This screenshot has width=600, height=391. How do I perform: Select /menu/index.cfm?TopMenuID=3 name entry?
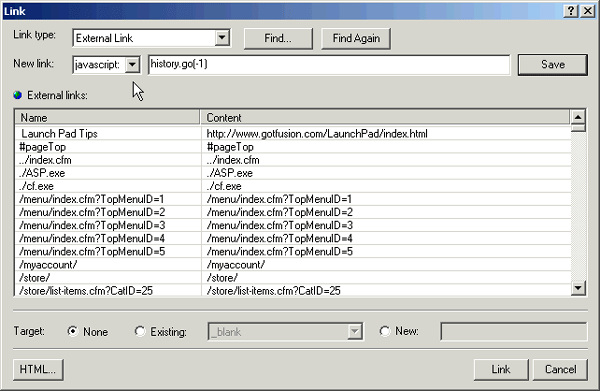coord(108,225)
